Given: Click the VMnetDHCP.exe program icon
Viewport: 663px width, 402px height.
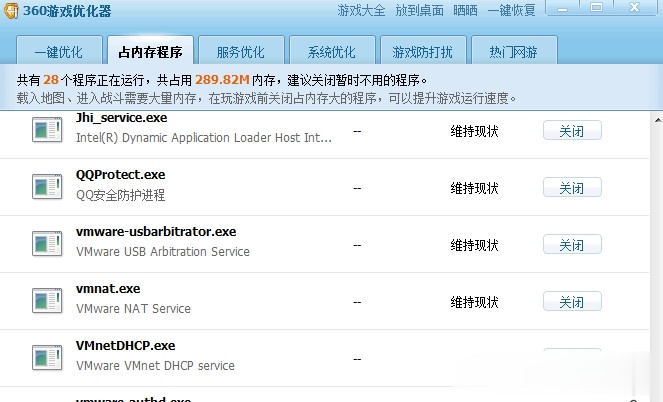Looking at the screenshot, I should [x=47, y=358].
